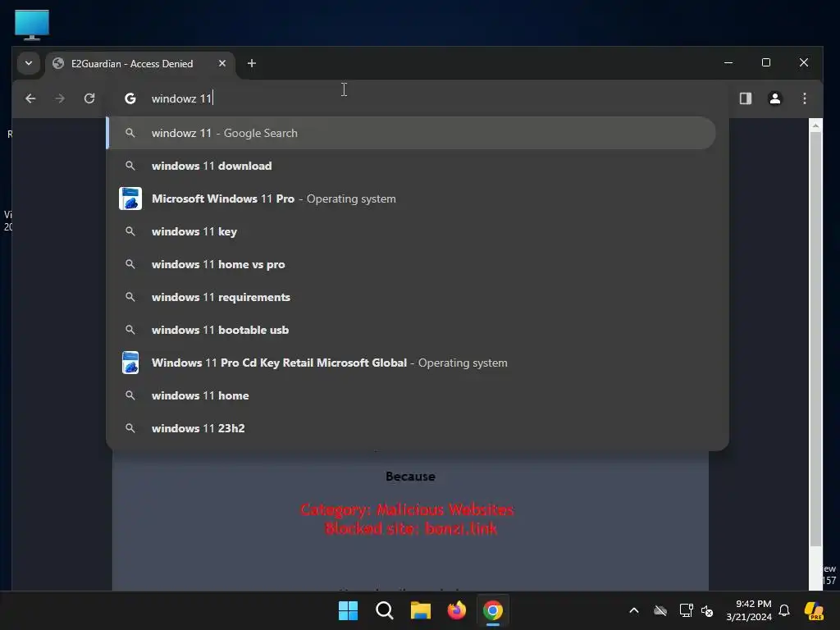Open the Chrome three-dot menu

805,98
